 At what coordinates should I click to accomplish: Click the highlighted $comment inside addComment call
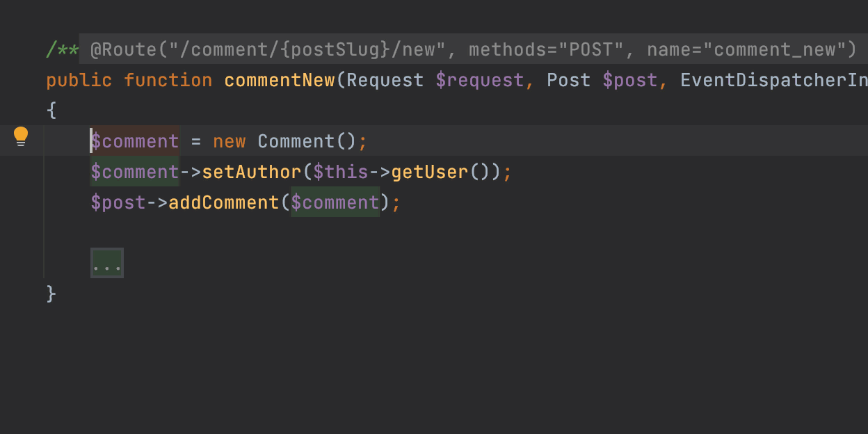click(x=335, y=202)
